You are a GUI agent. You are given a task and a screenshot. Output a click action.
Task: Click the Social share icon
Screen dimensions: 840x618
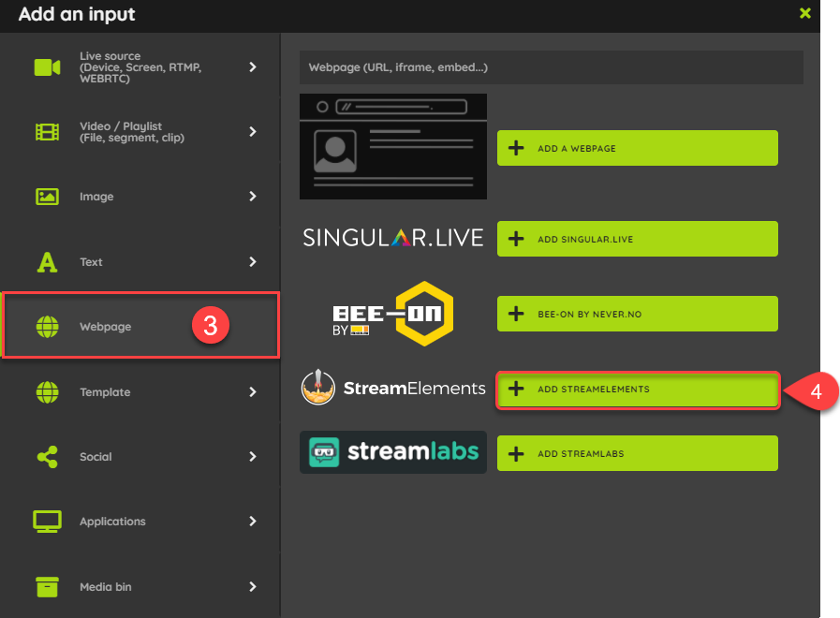click(x=47, y=457)
